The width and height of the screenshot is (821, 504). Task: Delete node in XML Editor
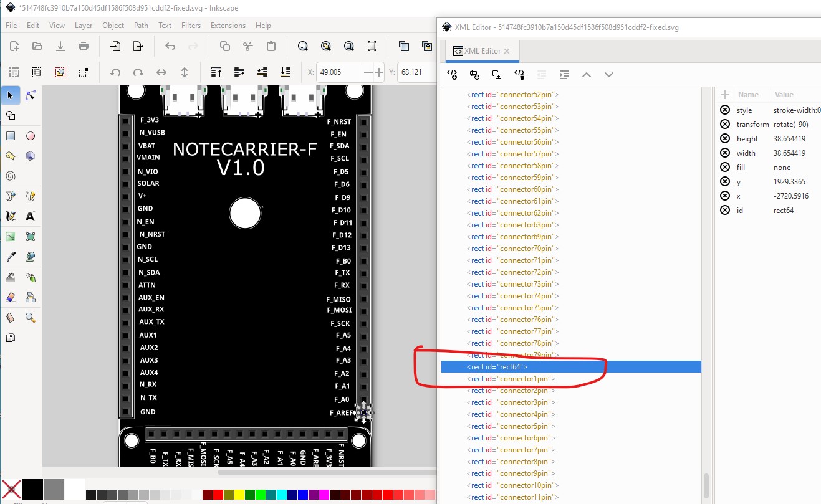pyautogui.click(x=519, y=75)
